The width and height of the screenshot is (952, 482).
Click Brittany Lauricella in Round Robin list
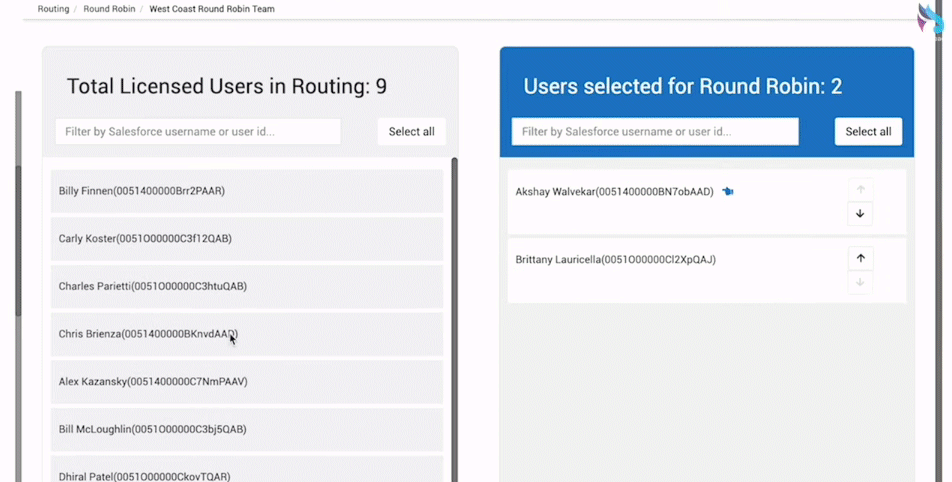click(707, 270)
